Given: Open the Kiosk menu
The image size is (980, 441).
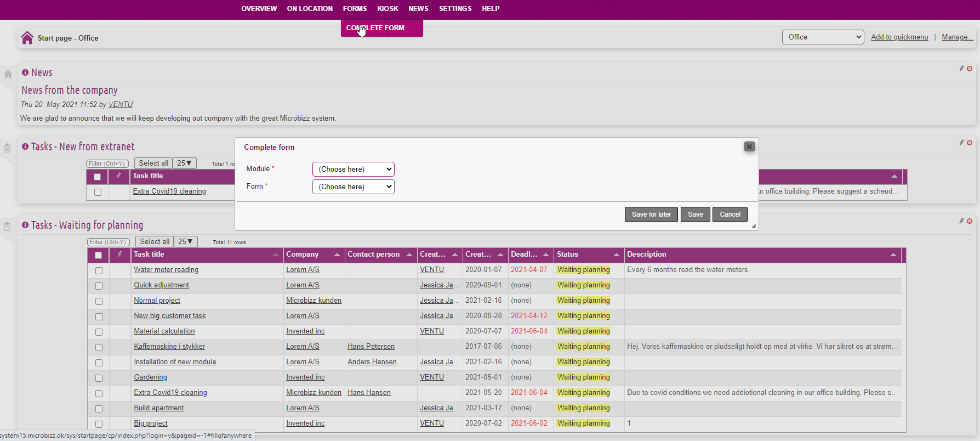Looking at the screenshot, I should coord(388,9).
